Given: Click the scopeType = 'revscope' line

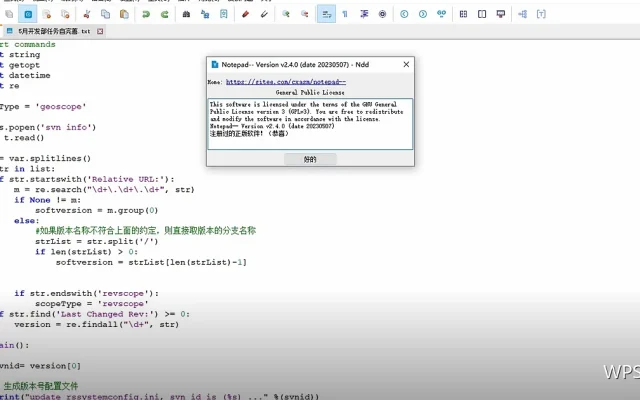Looking at the screenshot, I should [91, 304].
